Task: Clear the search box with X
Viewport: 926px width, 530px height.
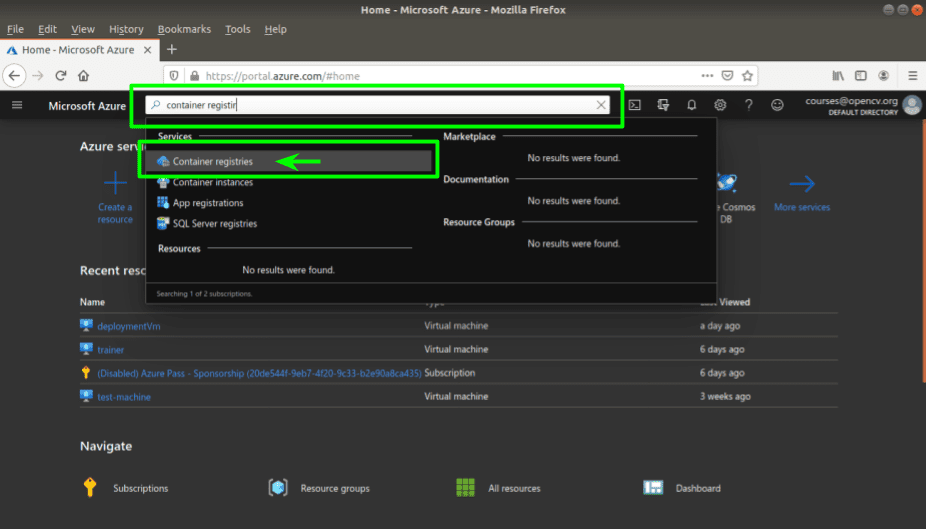Action: click(601, 105)
